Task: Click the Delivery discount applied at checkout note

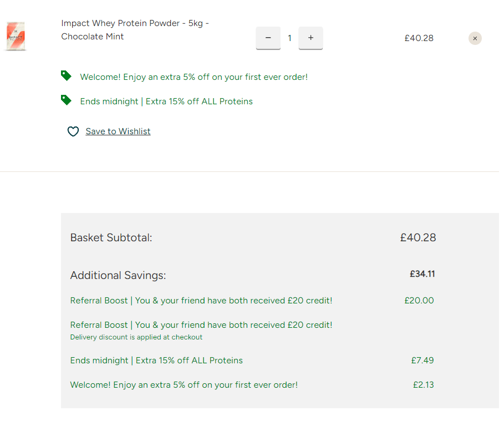Action: [x=136, y=337]
